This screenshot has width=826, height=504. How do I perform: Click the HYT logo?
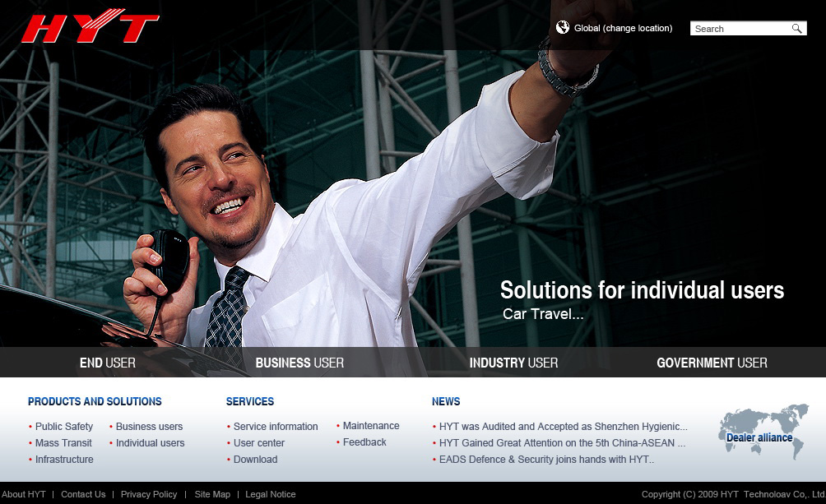90,25
